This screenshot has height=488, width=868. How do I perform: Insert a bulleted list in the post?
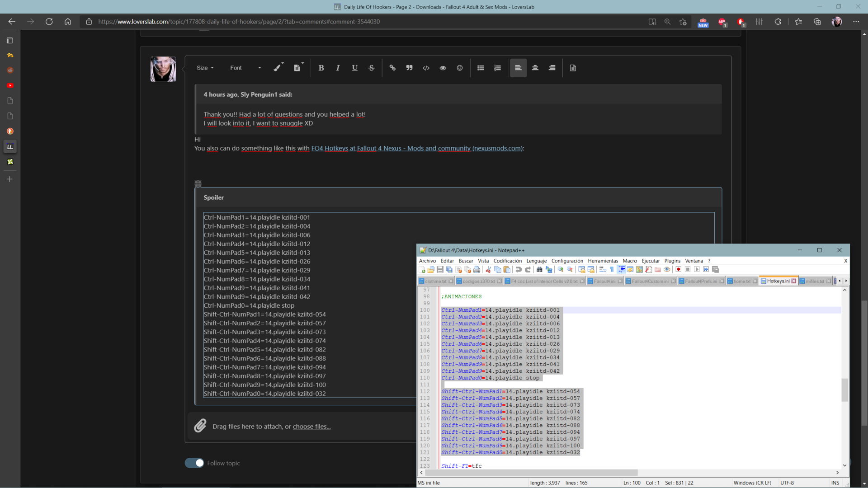click(481, 68)
